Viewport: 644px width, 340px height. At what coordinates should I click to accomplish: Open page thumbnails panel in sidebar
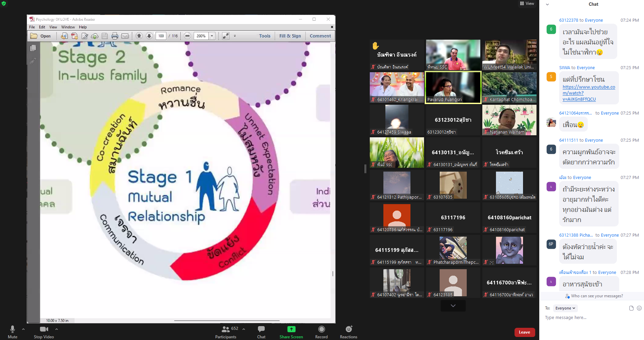pyautogui.click(x=33, y=48)
